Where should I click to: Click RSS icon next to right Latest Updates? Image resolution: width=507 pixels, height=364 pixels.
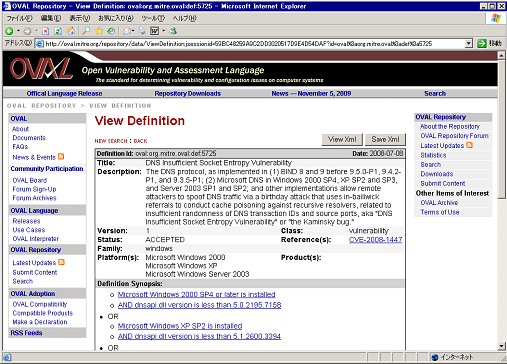pos(469,145)
